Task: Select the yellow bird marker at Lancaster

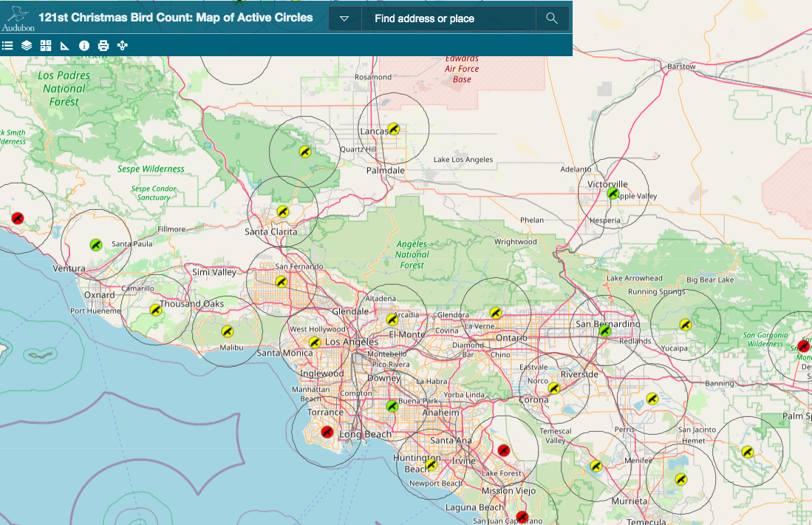Action: [x=394, y=129]
